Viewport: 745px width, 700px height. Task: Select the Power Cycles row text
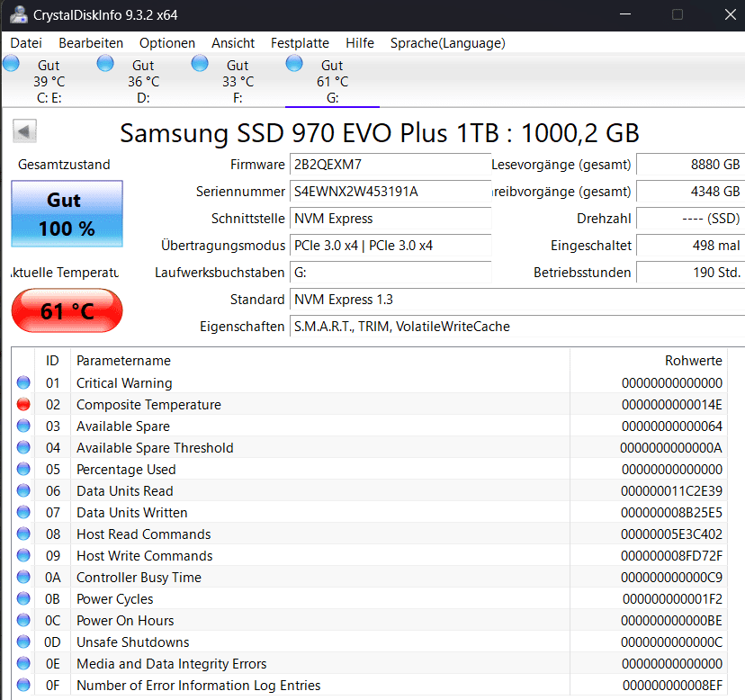pyautogui.click(x=115, y=599)
